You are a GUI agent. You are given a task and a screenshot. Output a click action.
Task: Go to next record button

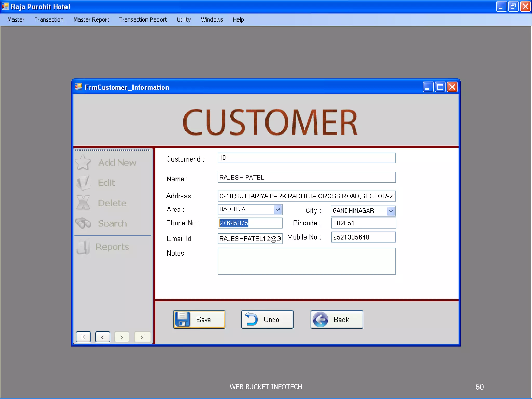[x=122, y=337]
